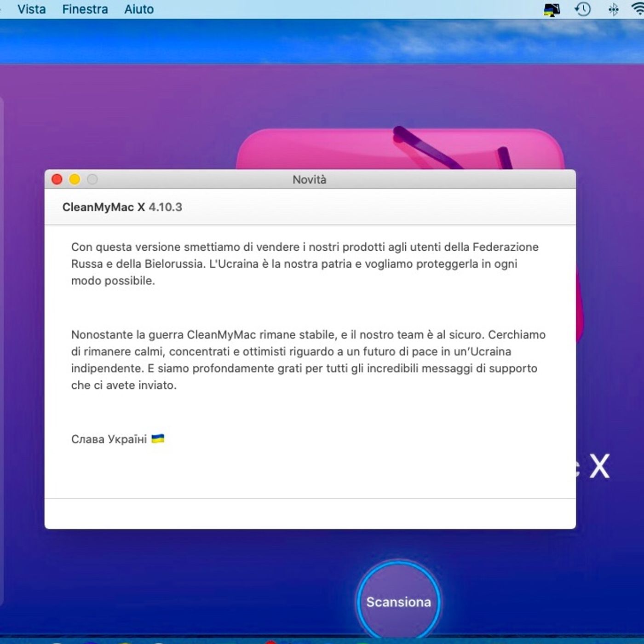Click the Ukrainian flag emoji
Viewport: 644px width, 644px height.
(158, 439)
